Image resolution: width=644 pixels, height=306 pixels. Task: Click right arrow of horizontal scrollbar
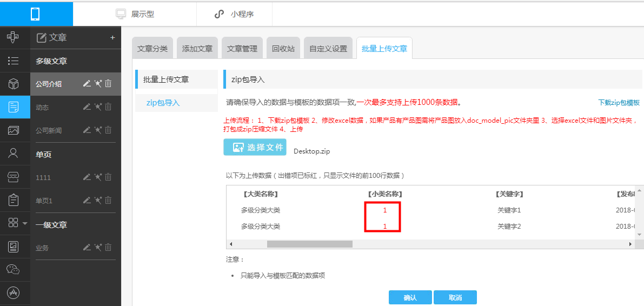click(x=630, y=244)
